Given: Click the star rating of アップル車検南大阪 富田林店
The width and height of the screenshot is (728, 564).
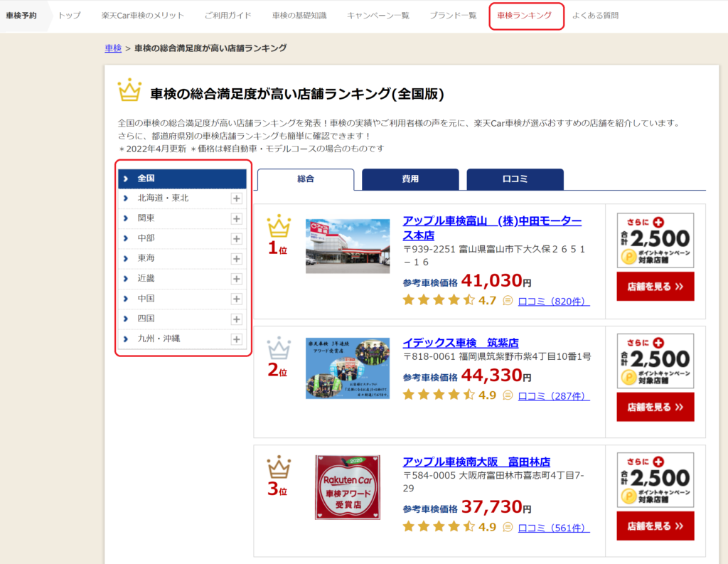Looking at the screenshot, I should tap(439, 527).
